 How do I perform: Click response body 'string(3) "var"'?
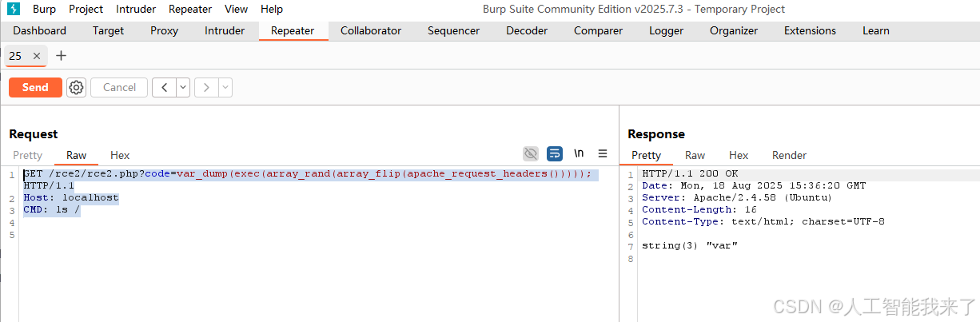(689, 245)
